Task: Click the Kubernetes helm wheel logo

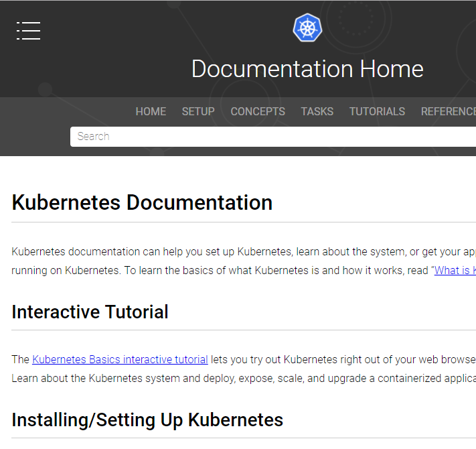Action: [x=307, y=27]
